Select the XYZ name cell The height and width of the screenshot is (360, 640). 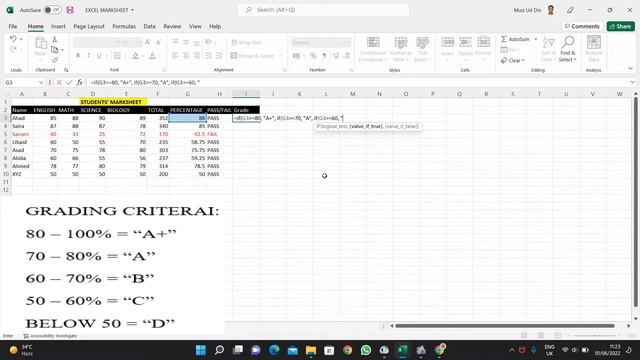(22, 174)
